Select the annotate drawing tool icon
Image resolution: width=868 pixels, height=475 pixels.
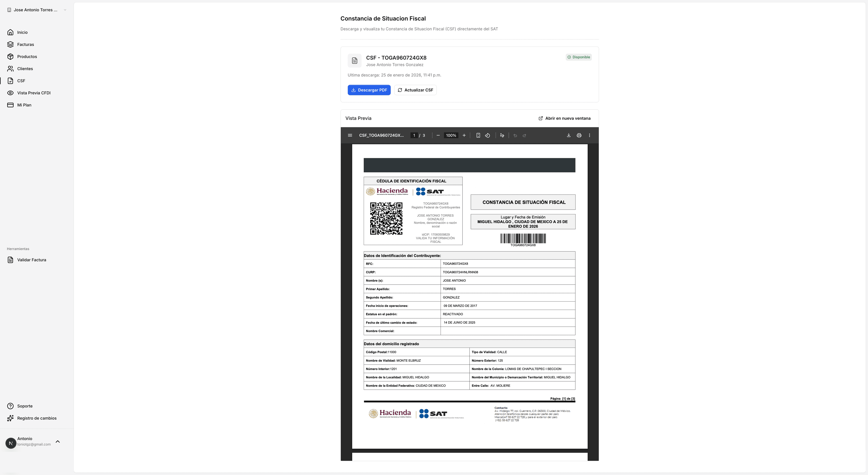(x=502, y=135)
